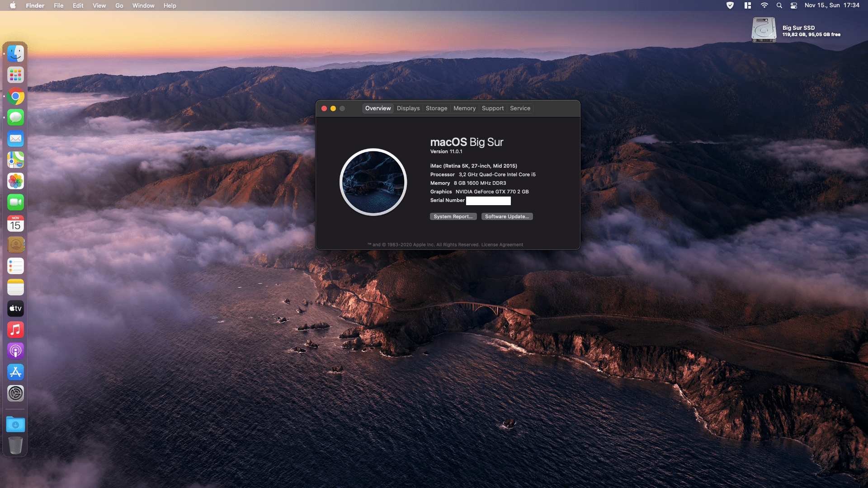The width and height of the screenshot is (868, 488).
Task: Click the blanked Serial Number field
Action: 488,201
